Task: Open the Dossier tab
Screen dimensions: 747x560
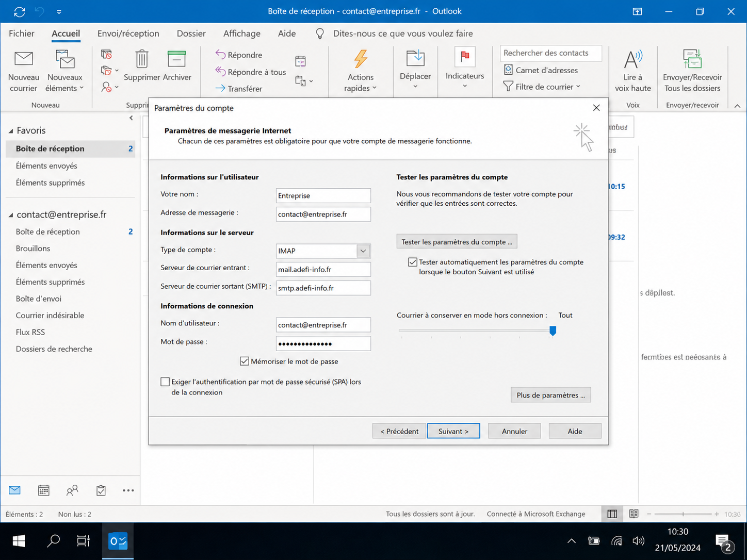Action: click(x=191, y=34)
